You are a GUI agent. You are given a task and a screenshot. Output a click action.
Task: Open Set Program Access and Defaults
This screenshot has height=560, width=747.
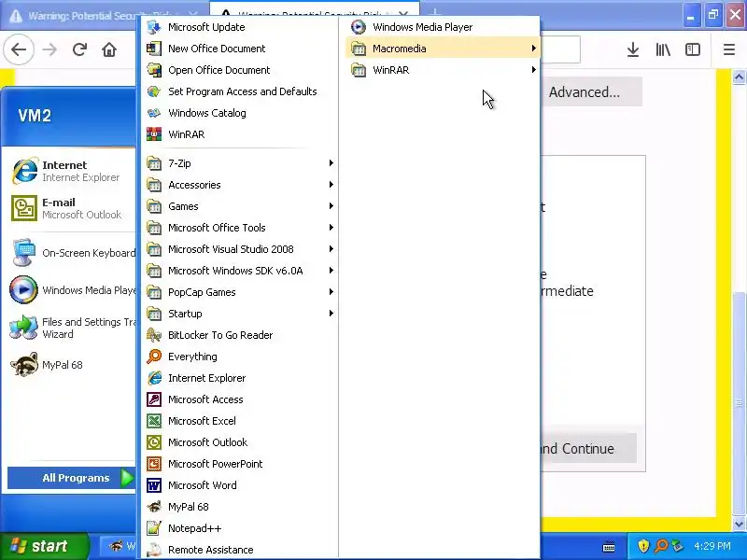pyautogui.click(x=240, y=91)
